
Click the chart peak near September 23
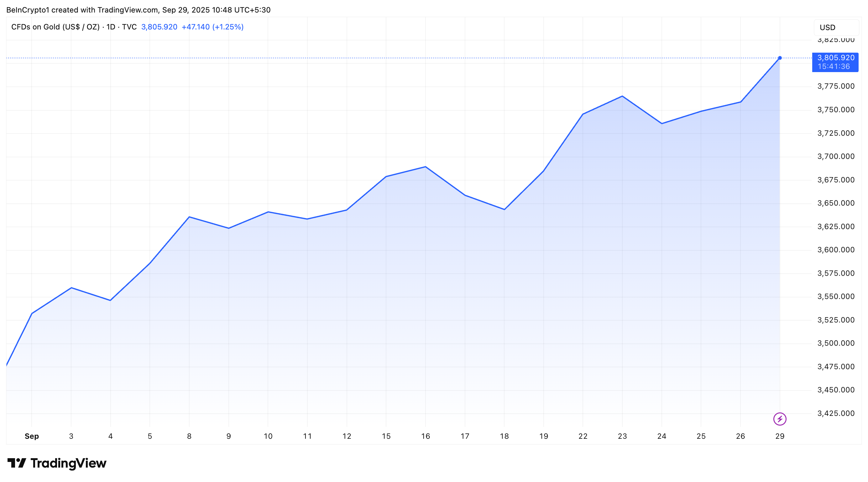622,97
